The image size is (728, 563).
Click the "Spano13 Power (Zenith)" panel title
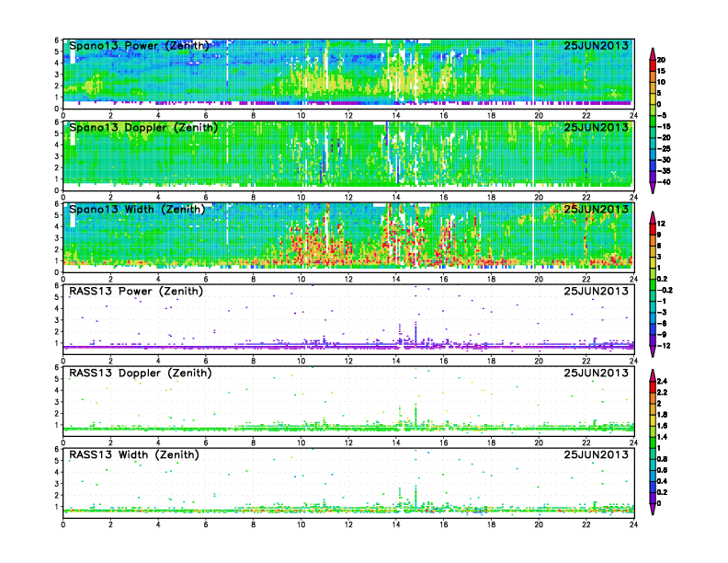pos(140,45)
